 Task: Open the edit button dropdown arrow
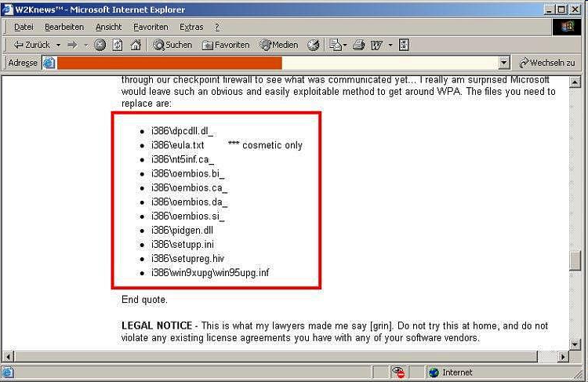pos(390,45)
